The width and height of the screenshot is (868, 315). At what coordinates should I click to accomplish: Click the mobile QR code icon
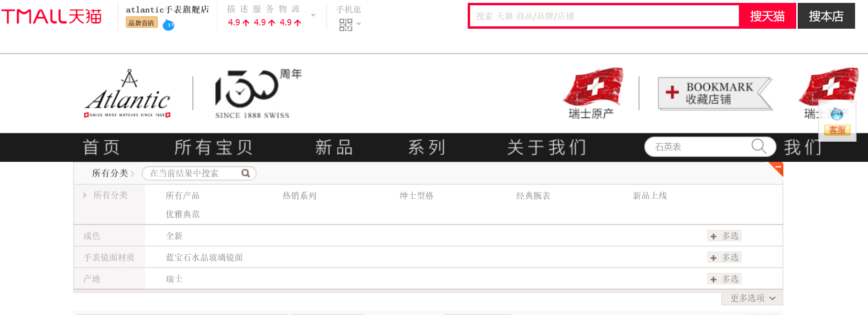click(345, 25)
